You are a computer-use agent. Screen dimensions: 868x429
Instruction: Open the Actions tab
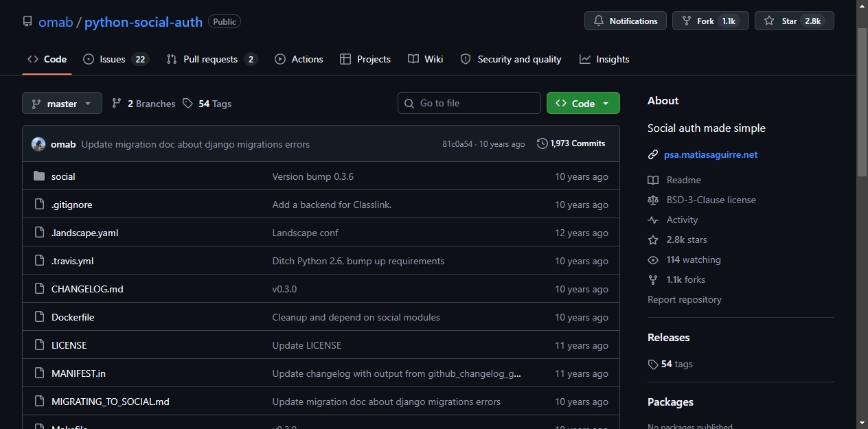point(299,59)
